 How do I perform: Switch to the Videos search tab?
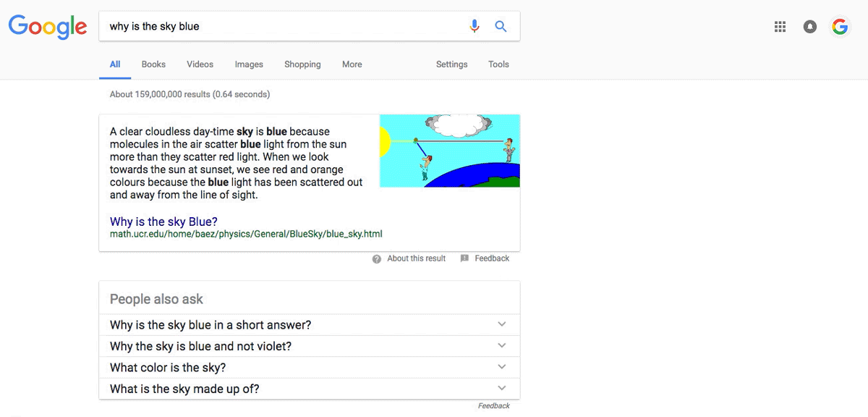[200, 64]
